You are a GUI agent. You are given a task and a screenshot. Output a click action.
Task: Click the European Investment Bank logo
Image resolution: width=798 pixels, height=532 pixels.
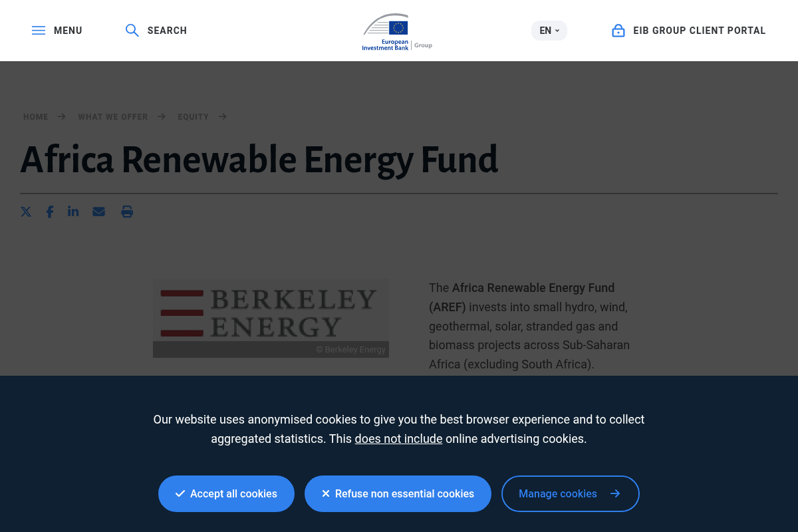coord(397,31)
